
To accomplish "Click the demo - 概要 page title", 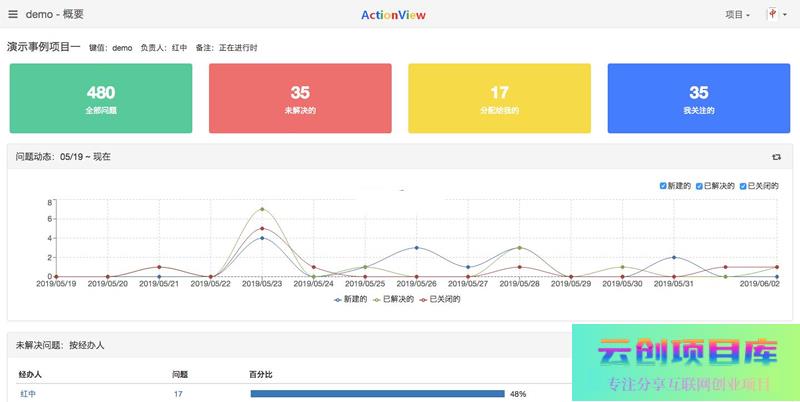I will click(x=55, y=14).
